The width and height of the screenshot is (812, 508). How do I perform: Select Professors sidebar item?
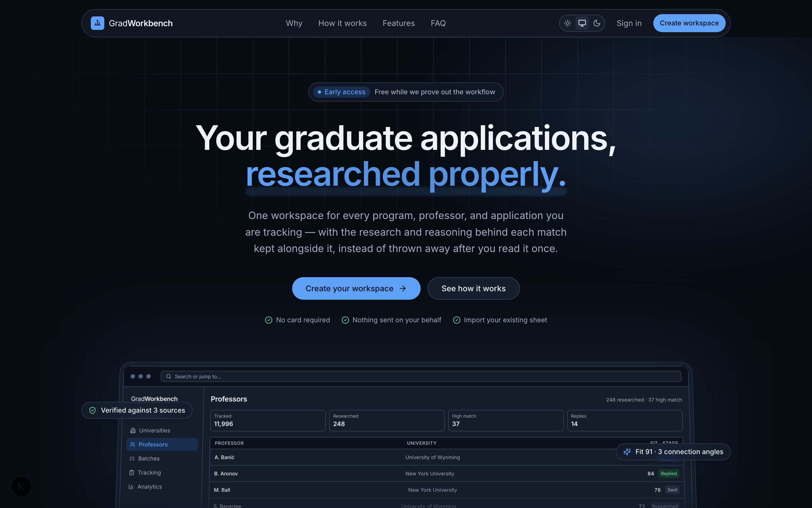tap(162, 444)
